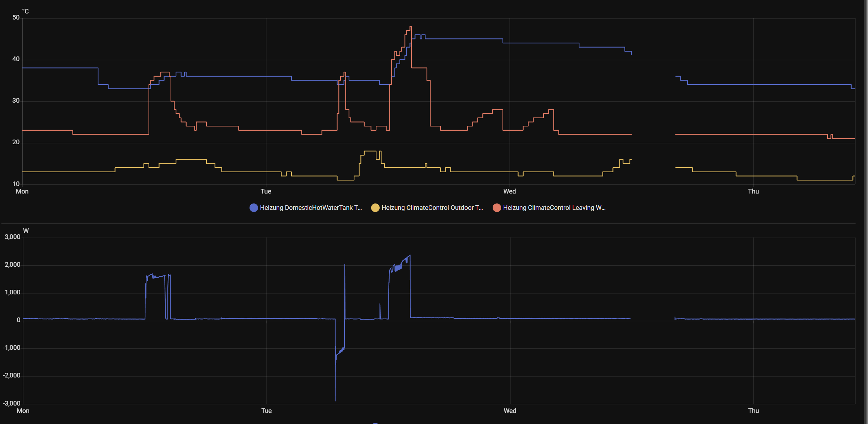Click the vertical scrollbar on right edge
The height and width of the screenshot is (424, 868).
pyautogui.click(x=866, y=212)
